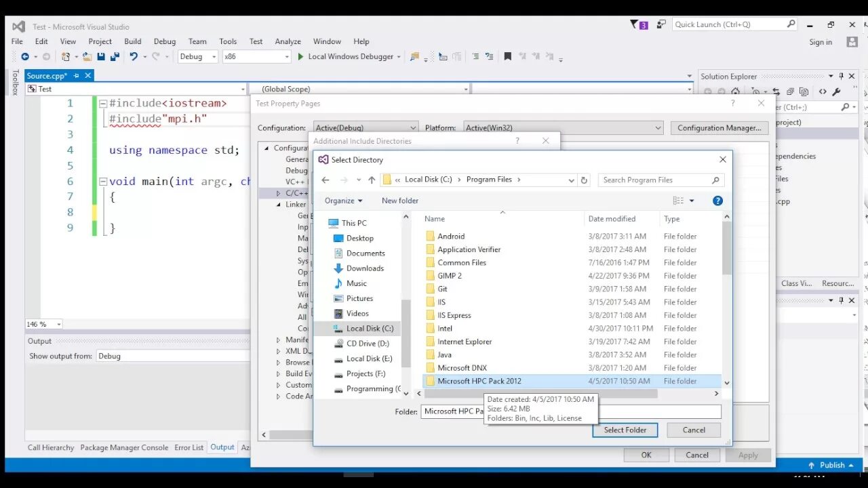Open notifications flag icon
The width and height of the screenshot is (868, 488).
[x=639, y=24]
